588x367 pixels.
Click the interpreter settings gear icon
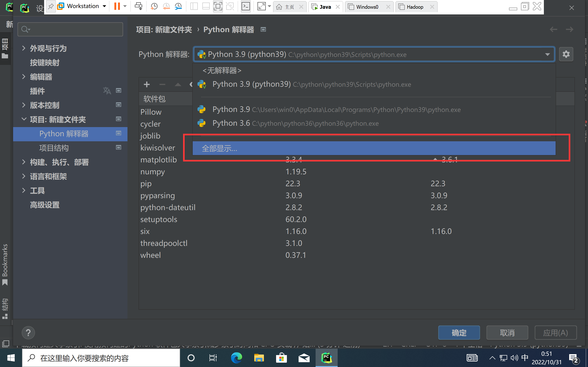[566, 54]
